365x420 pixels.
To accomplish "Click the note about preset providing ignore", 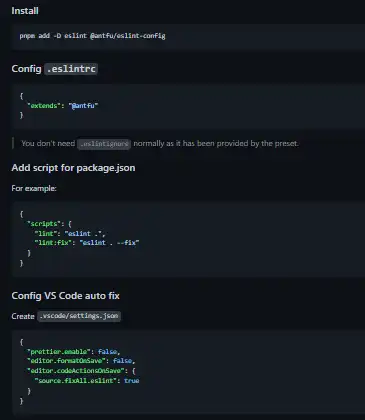I will pos(160,144).
